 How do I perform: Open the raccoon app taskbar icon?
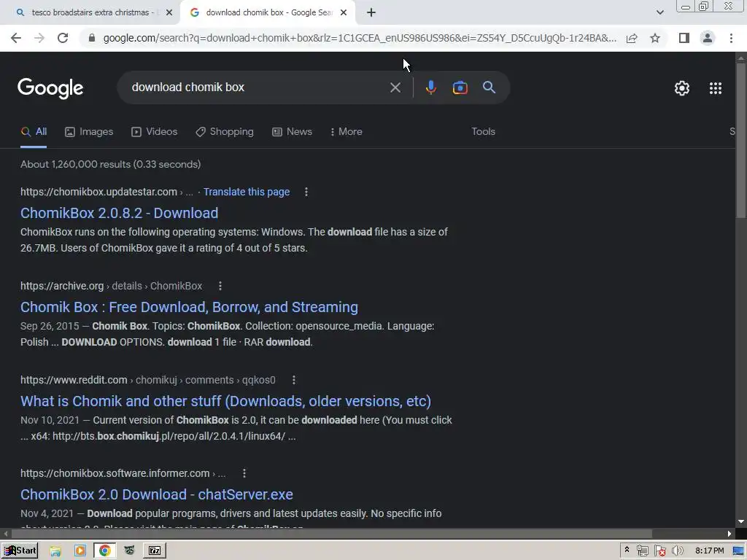(x=130, y=551)
